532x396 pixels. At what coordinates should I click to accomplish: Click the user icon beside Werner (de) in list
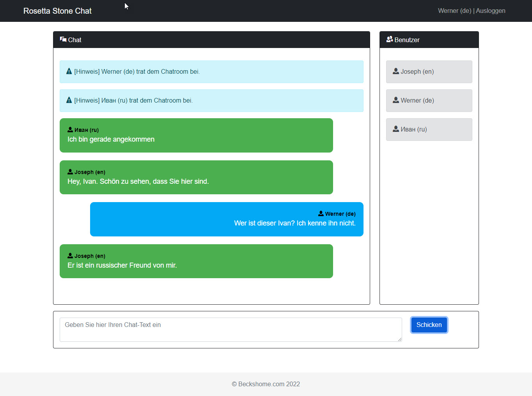tap(396, 100)
